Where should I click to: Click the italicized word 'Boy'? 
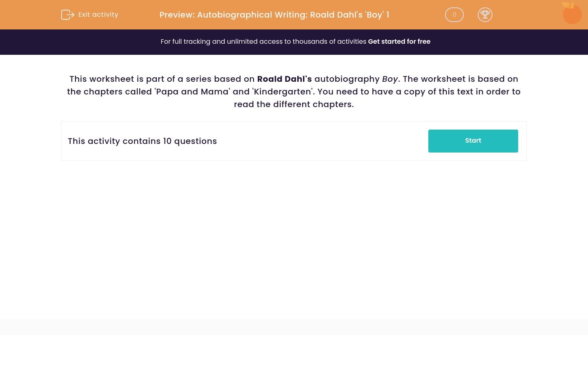tap(390, 79)
